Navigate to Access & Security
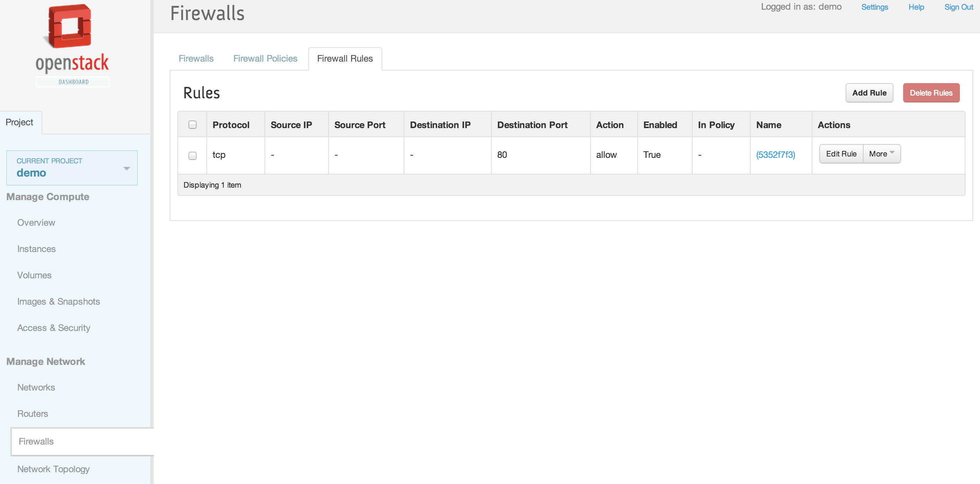The height and width of the screenshot is (484, 980). point(54,328)
